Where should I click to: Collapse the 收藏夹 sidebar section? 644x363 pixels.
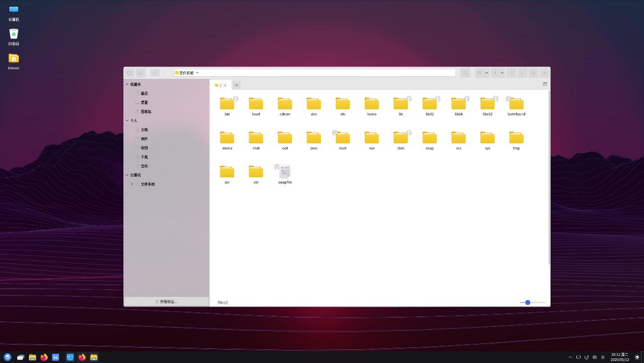127,84
